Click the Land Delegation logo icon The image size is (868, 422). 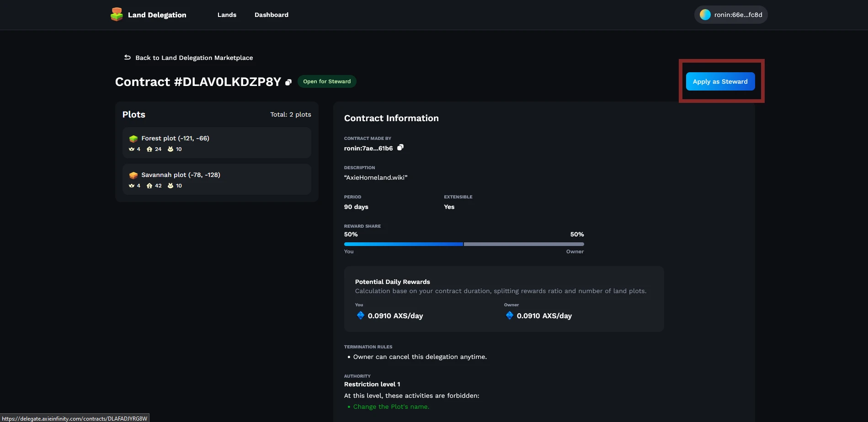point(117,15)
